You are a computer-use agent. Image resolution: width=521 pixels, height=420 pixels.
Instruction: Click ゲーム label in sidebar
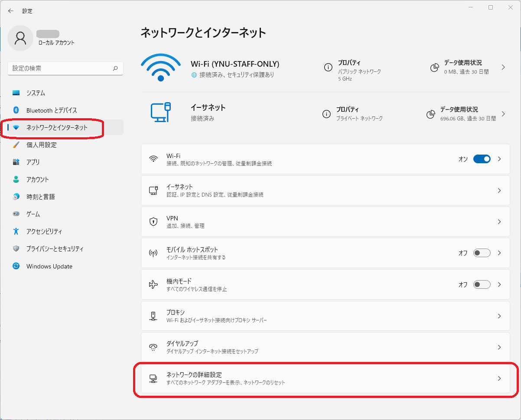pos(33,214)
